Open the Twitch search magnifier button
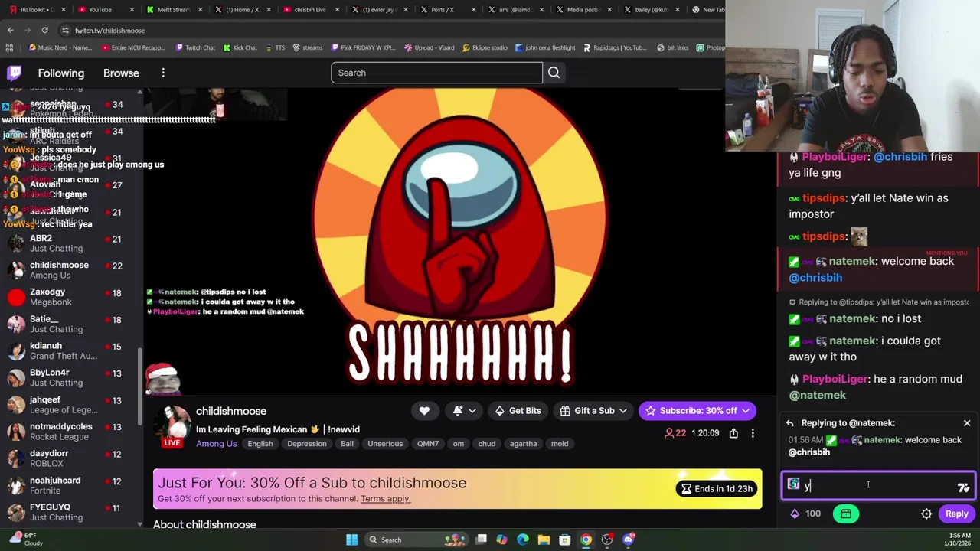The height and width of the screenshot is (551, 980). tap(554, 73)
